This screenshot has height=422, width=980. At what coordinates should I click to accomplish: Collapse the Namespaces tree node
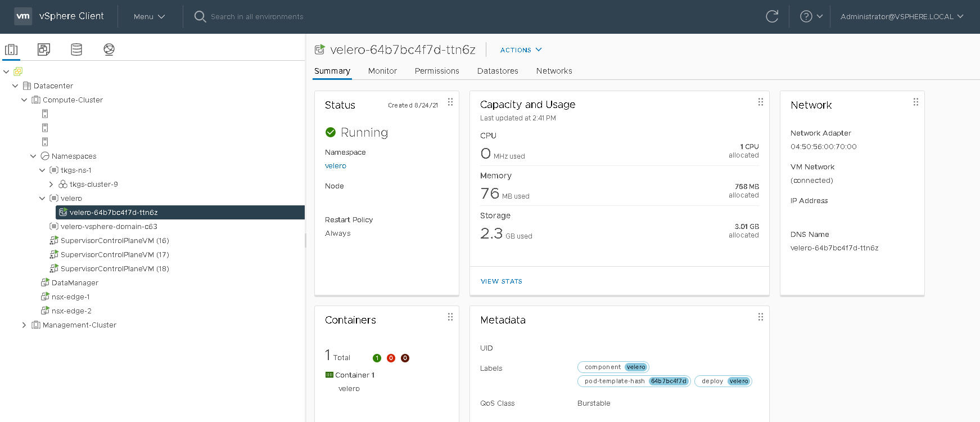tap(33, 156)
